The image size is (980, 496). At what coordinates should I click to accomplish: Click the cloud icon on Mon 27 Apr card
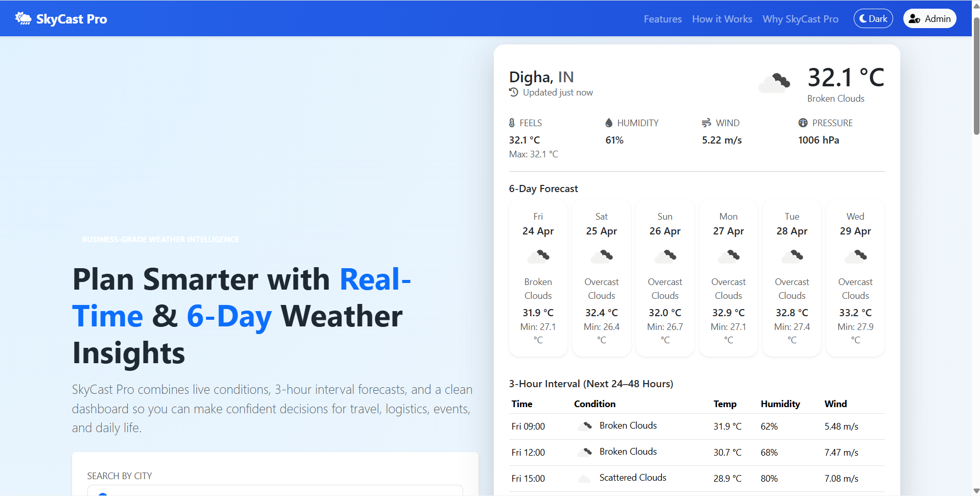[728, 256]
